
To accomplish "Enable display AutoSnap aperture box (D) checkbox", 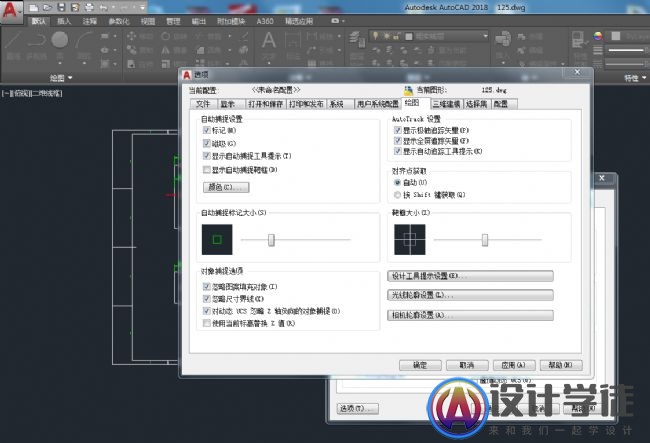I will tap(207, 169).
